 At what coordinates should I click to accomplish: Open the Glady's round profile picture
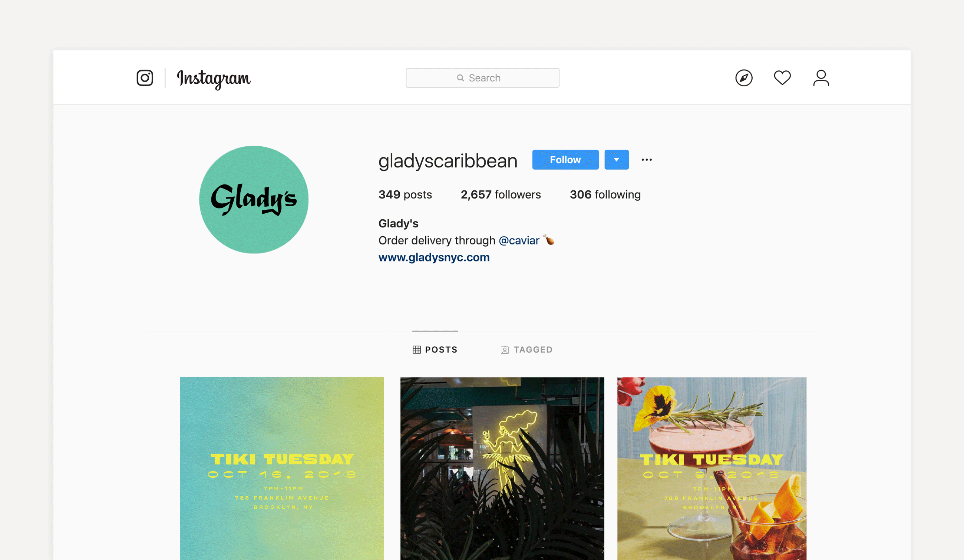254,200
